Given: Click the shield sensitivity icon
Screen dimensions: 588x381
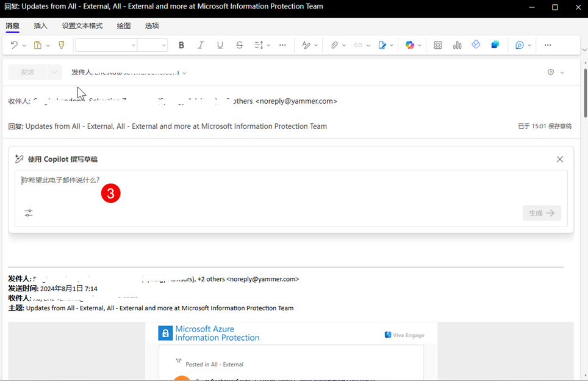Looking at the screenshot, I should [x=551, y=73].
